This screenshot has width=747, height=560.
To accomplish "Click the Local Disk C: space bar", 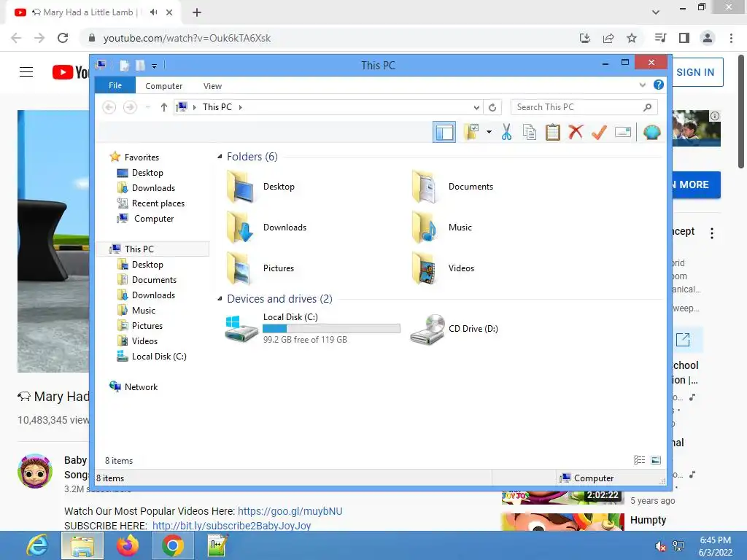I will pos(331,329).
